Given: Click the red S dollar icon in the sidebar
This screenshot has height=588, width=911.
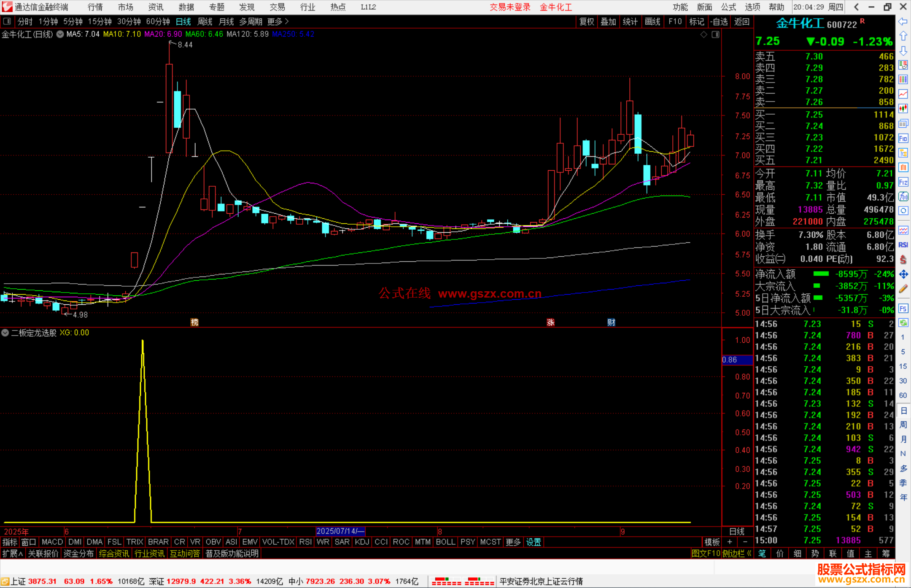Looking at the screenshot, I should tap(903, 260).
